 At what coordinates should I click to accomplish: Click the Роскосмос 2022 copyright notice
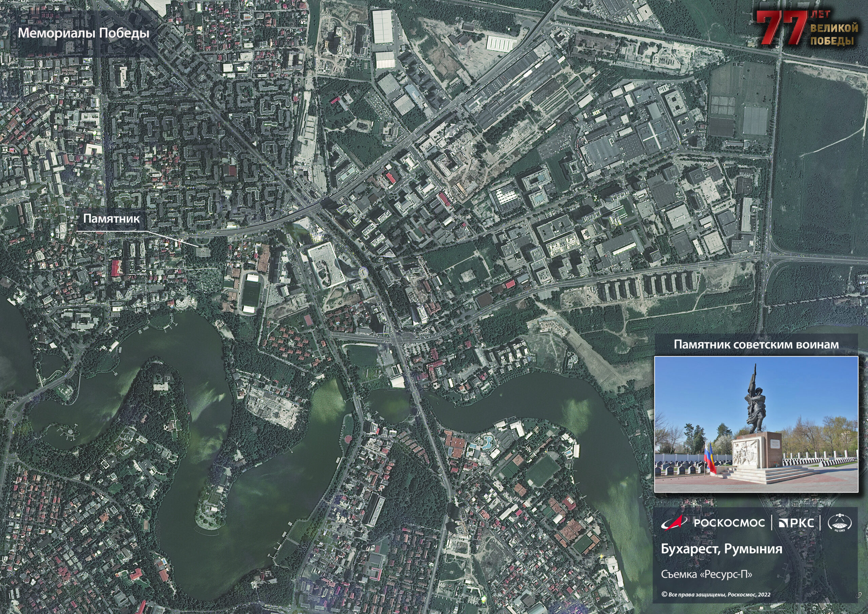716,595
